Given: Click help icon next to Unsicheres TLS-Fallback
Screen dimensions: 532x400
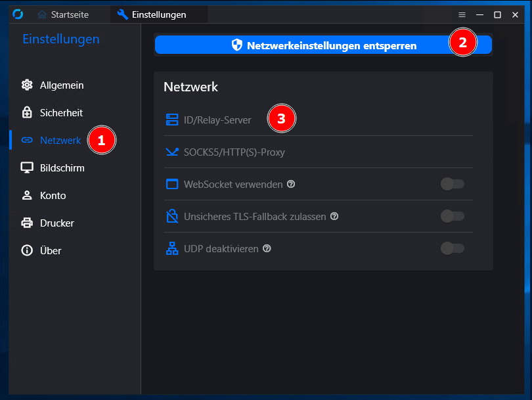Looking at the screenshot, I should [x=334, y=216].
